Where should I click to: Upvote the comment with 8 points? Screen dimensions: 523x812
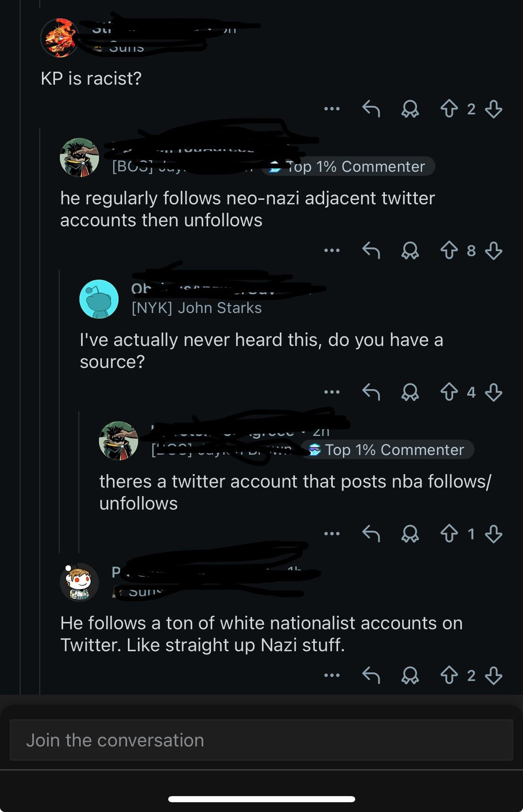(449, 251)
